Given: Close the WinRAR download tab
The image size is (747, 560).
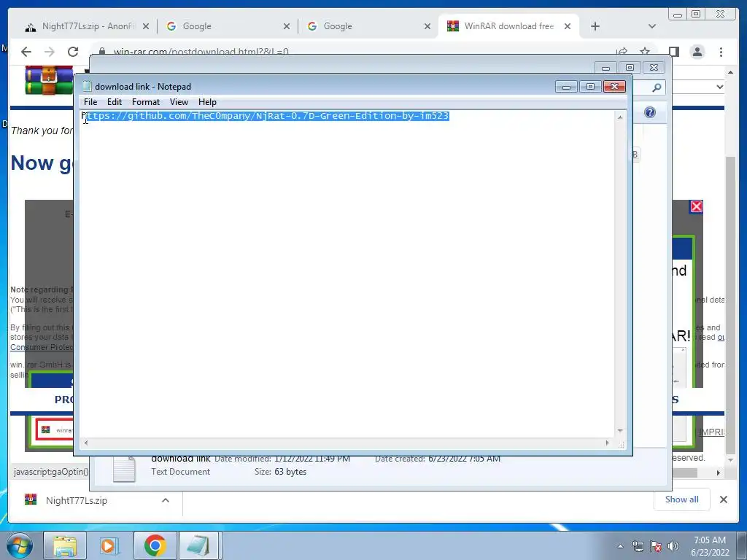Looking at the screenshot, I should tap(568, 27).
